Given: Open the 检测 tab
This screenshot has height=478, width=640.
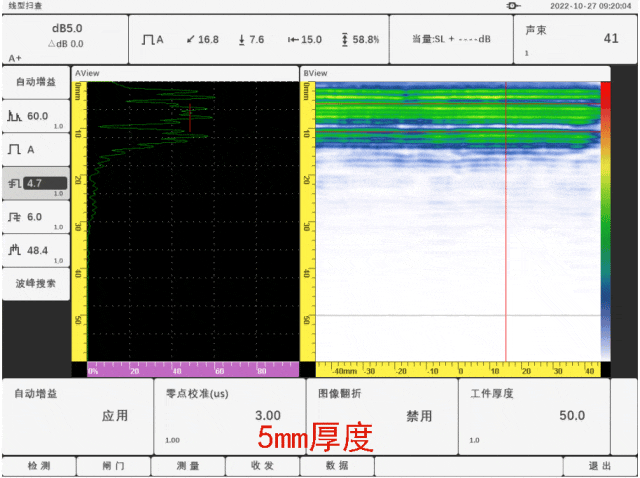Looking at the screenshot, I should pos(39,466).
